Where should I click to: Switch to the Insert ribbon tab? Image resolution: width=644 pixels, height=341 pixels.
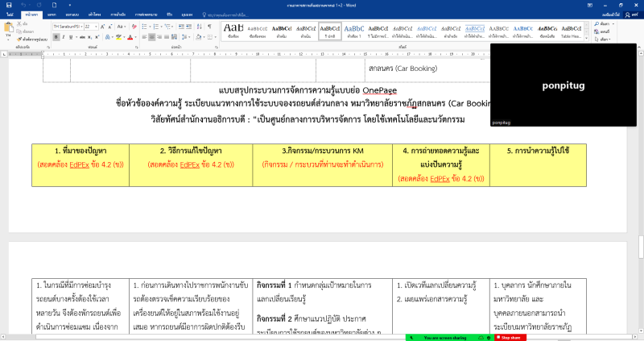tap(52, 15)
